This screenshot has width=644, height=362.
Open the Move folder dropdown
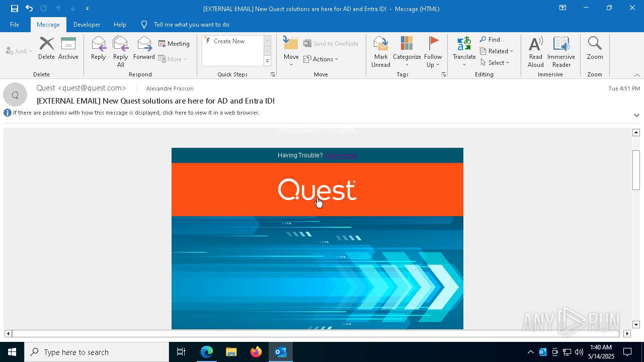coord(291,52)
